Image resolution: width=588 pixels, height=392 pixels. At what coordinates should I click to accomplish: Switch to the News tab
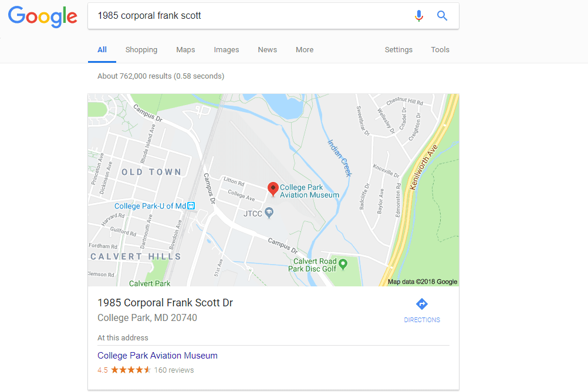pos(268,50)
